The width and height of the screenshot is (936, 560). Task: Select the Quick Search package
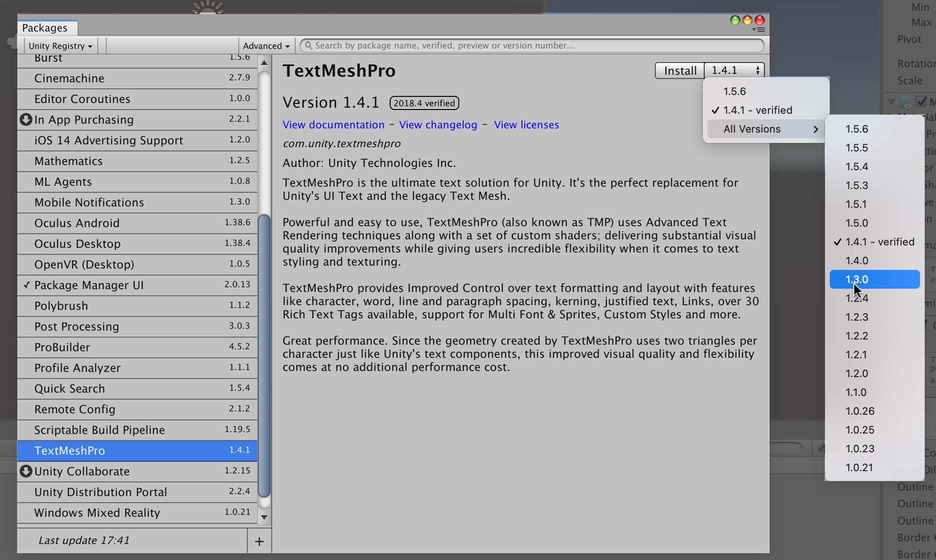click(x=137, y=388)
